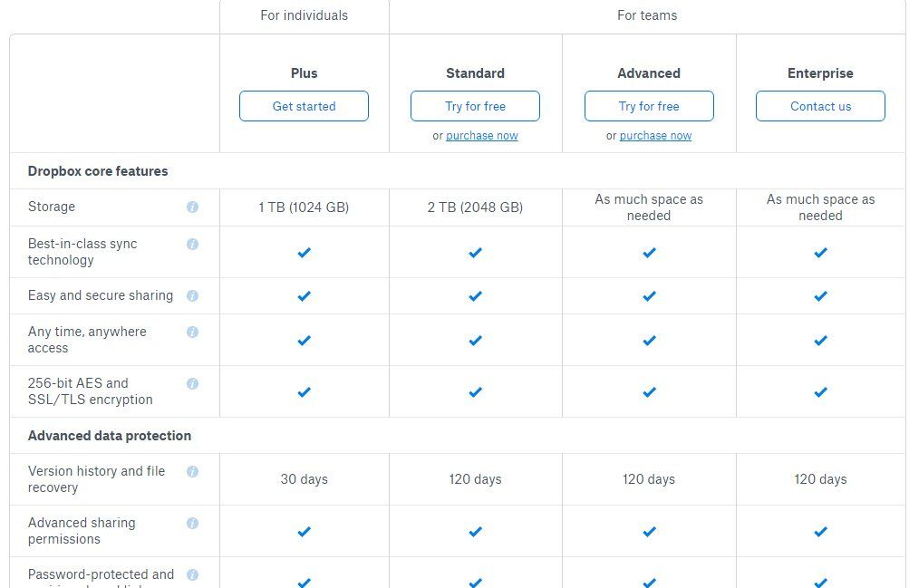Click the info icon beside Easy and secure sharing
The height and width of the screenshot is (588, 909).
pyautogui.click(x=192, y=295)
